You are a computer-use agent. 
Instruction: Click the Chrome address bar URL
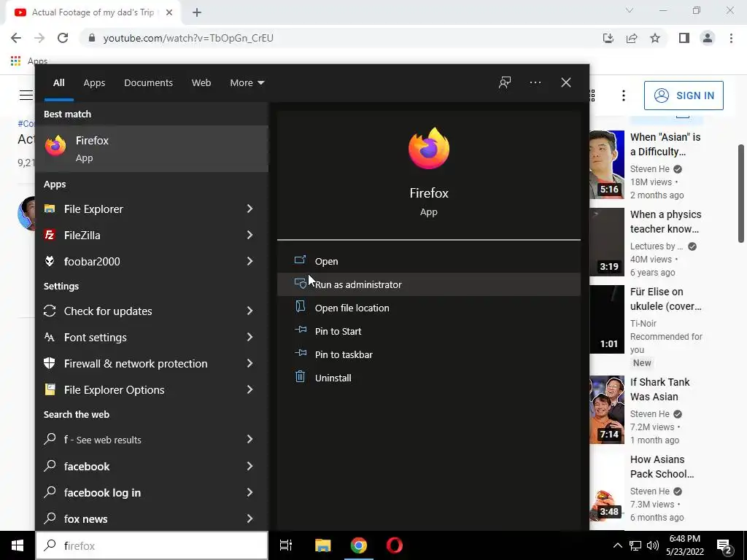pyautogui.click(x=188, y=38)
